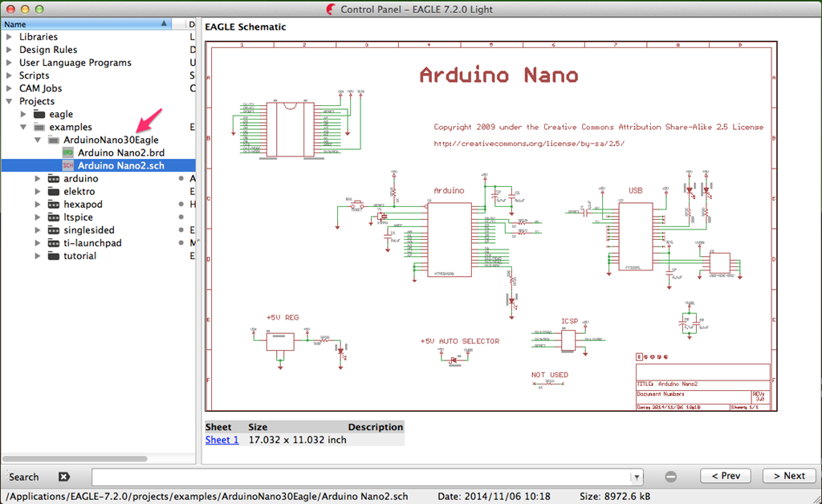
Task: Sort tree by the Name column header
Action: click(80, 24)
